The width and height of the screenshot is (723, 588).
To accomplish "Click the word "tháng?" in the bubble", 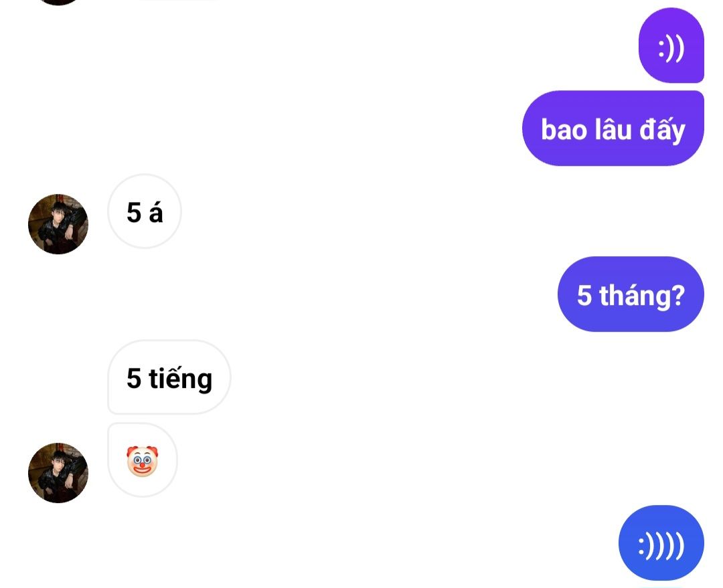I will (x=642, y=296).
